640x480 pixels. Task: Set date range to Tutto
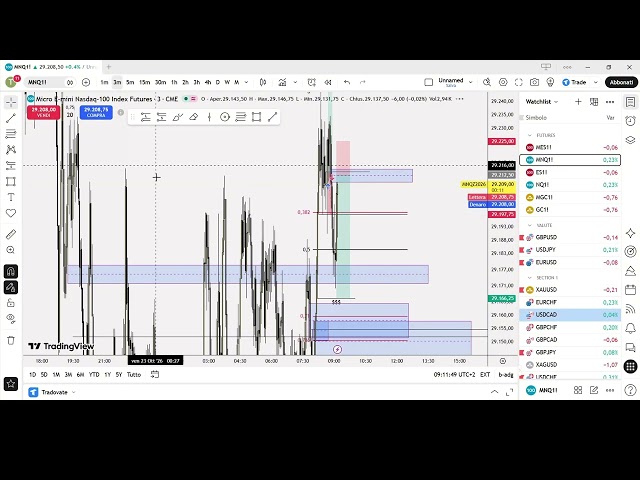point(134,375)
